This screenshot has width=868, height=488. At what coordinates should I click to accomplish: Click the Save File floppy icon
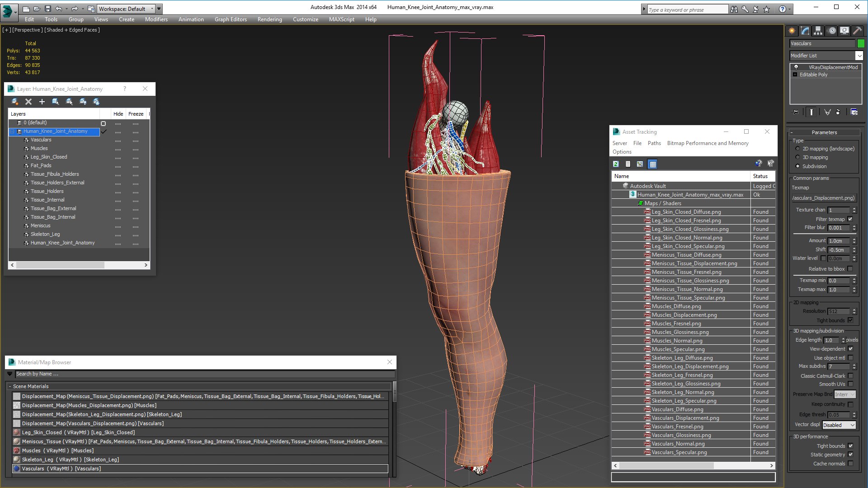click(47, 9)
